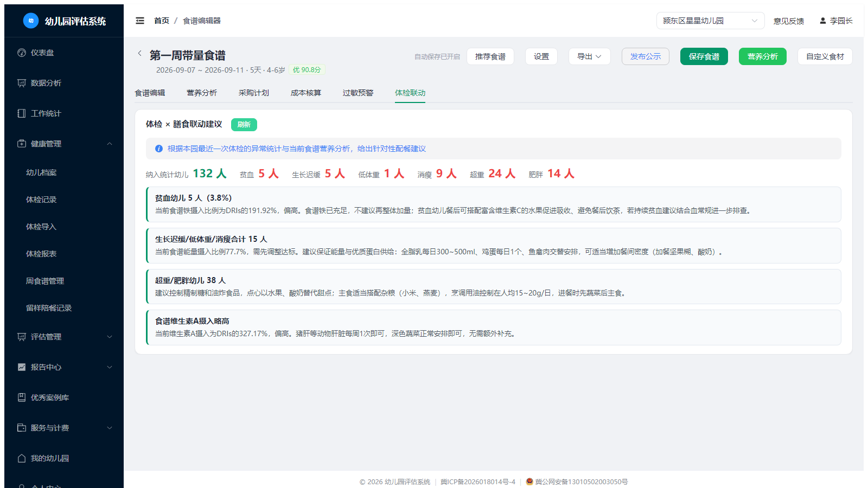Click the 幼儿园评估系统 logo icon
The height and width of the screenshot is (488, 868).
click(31, 21)
